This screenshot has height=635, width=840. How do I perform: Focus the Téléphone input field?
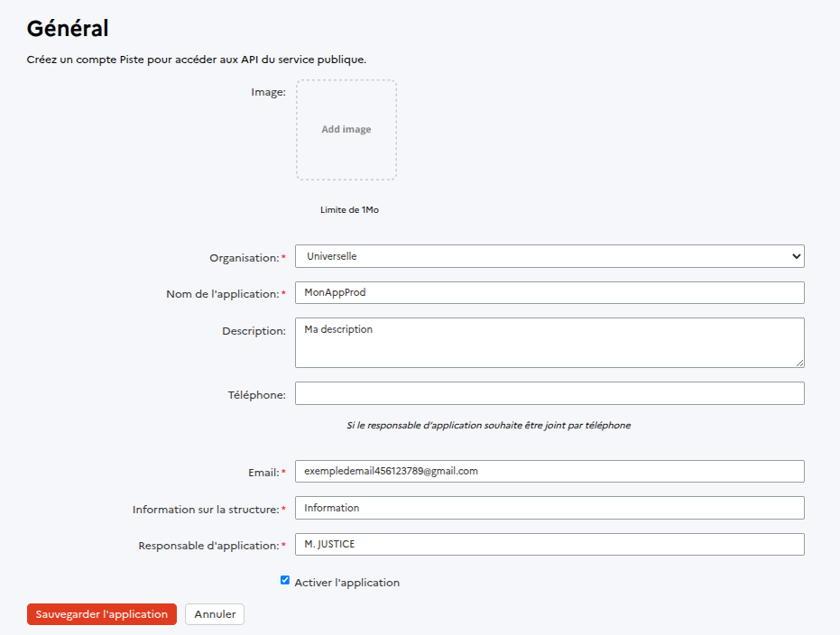[x=549, y=393]
